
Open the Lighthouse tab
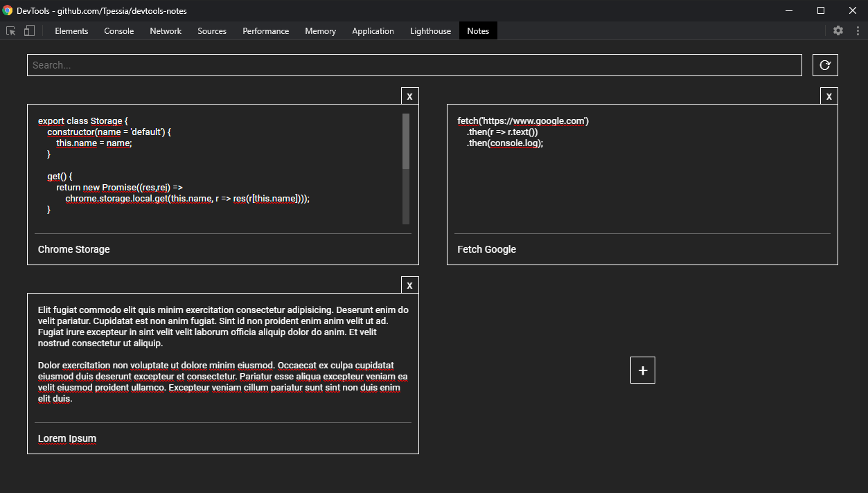(430, 31)
